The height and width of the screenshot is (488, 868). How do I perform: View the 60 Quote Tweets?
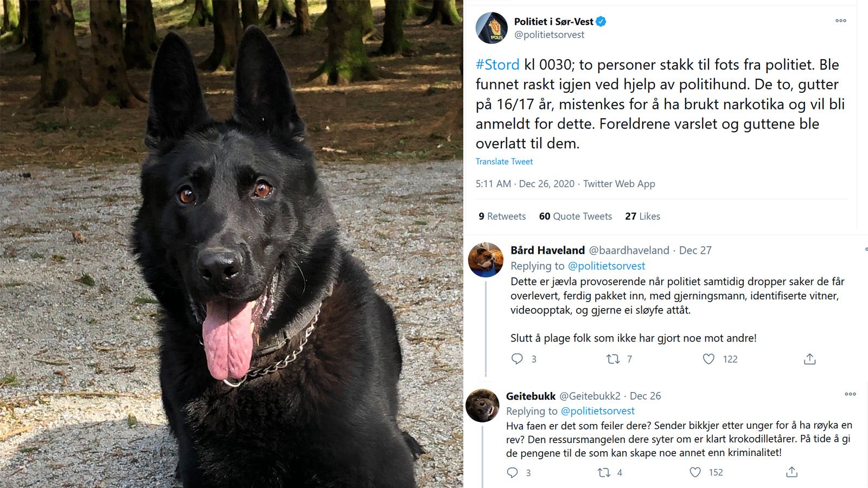[x=576, y=216]
